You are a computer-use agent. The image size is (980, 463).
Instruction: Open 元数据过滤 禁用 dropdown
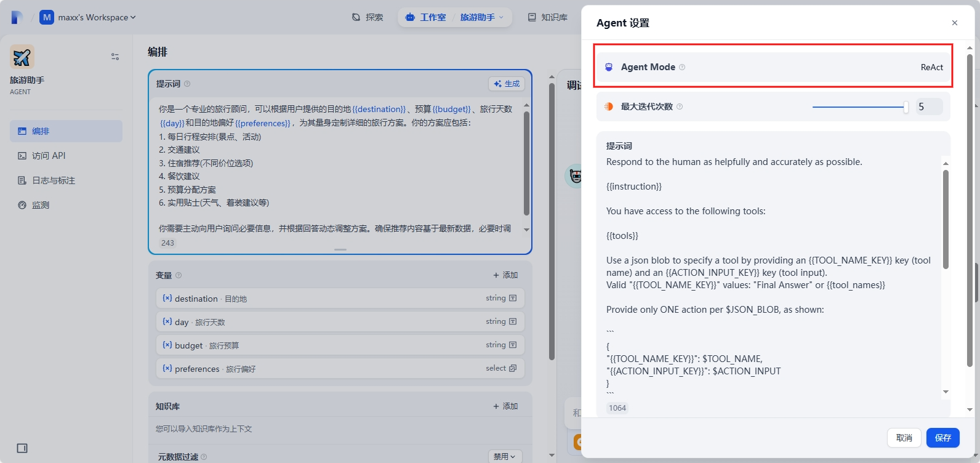(505, 456)
